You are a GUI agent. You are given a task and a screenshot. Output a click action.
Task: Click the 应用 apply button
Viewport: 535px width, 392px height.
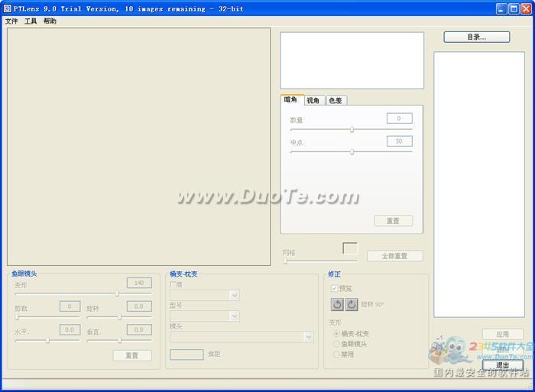[503, 334]
